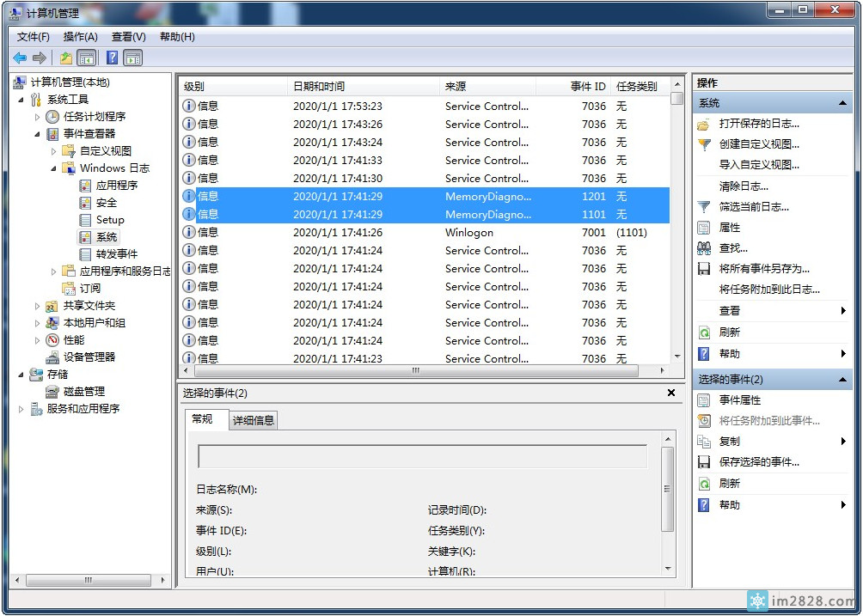This screenshot has width=863, height=616.
Task: Click the binoculars Find icon
Action: (x=704, y=248)
